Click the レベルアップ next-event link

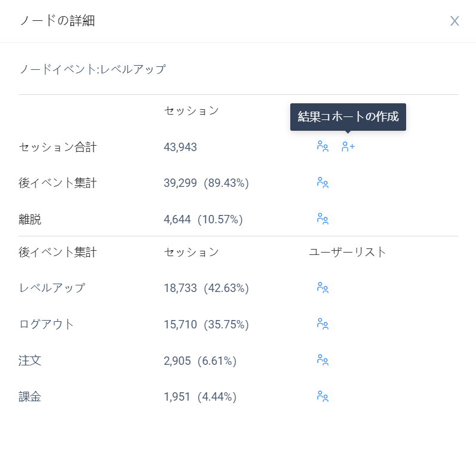pos(52,288)
